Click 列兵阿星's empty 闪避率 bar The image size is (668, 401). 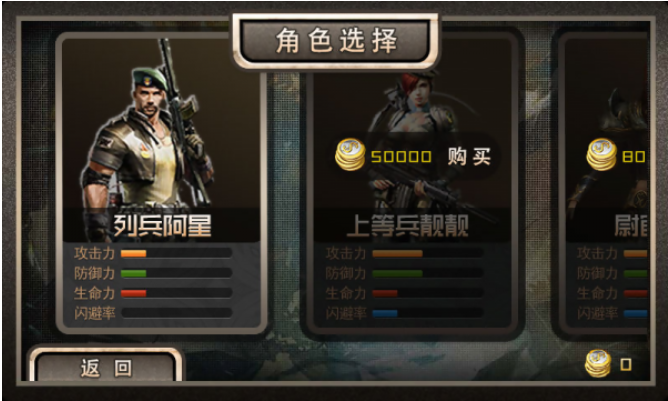[176, 313]
